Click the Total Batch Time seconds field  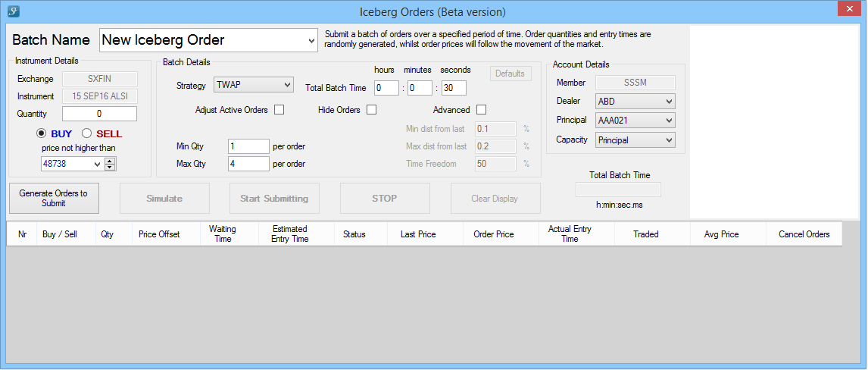pyautogui.click(x=454, y=88)
